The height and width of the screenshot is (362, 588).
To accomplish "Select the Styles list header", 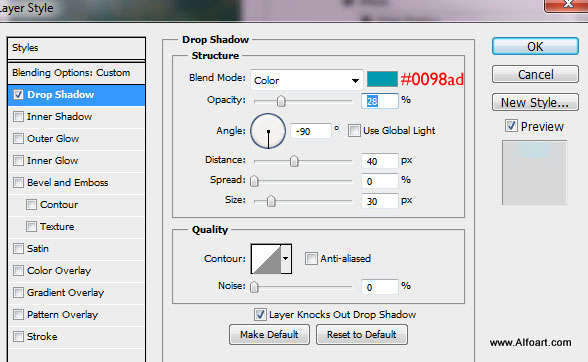I will tap(76, 48).
